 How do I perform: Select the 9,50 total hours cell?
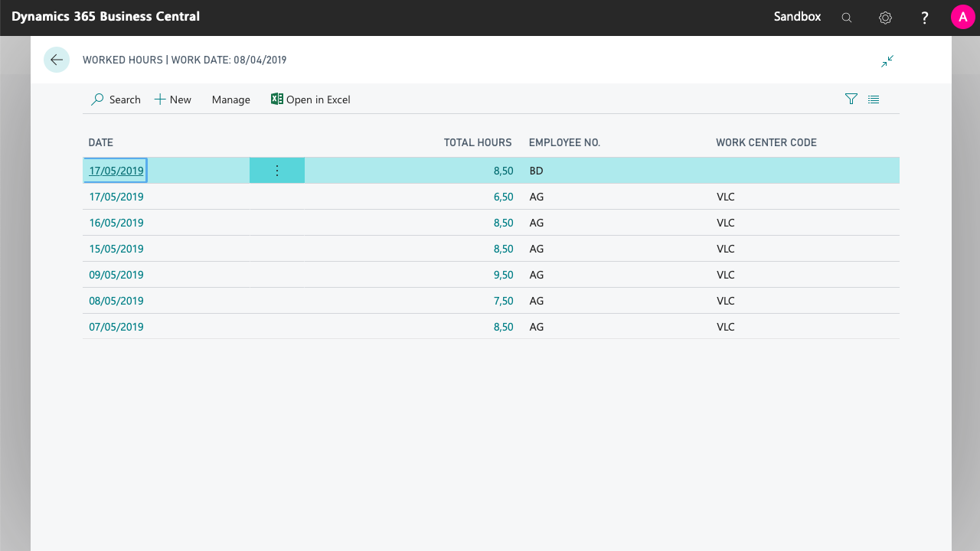click(503, 275)
